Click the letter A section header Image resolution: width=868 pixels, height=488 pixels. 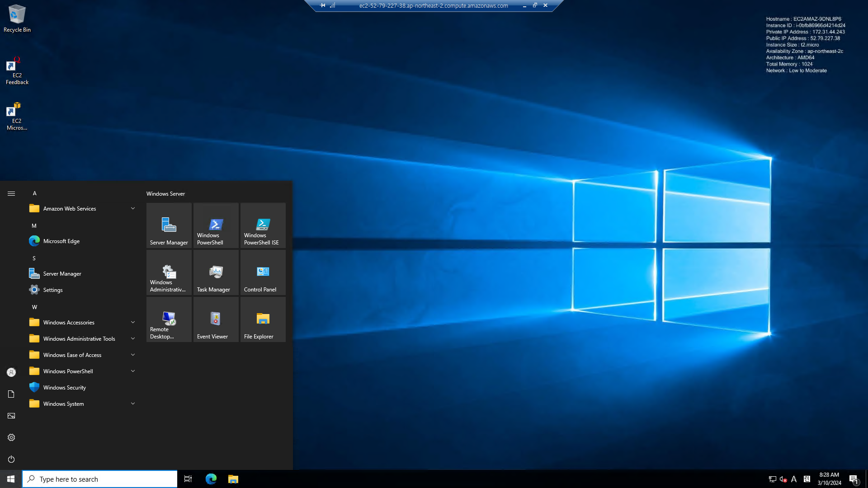(x=34, y=193)
